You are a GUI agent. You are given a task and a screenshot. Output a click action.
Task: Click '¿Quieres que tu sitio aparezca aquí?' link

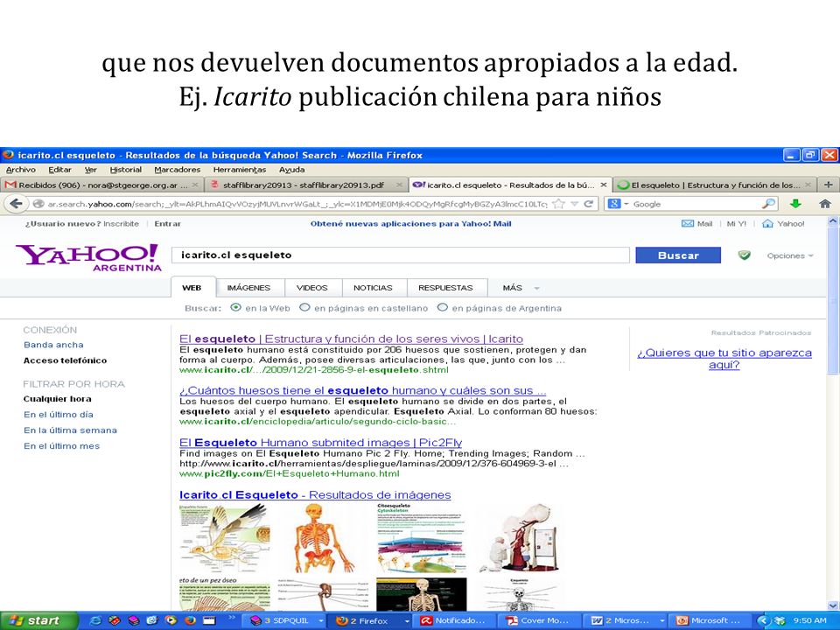coord(724,359)
